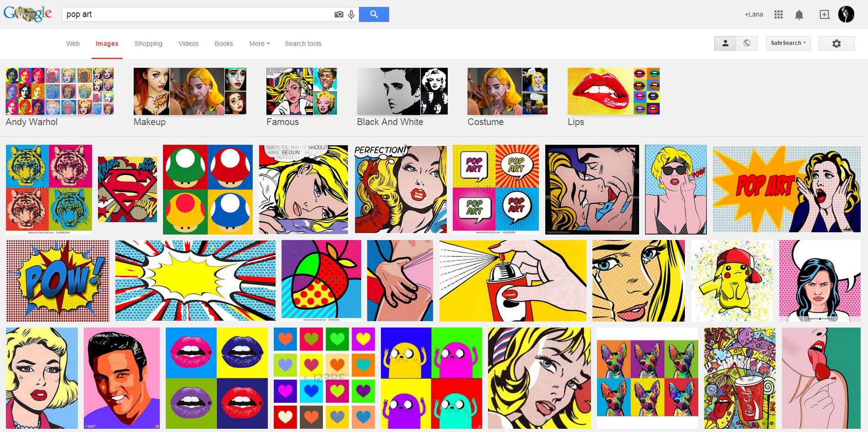This screenshot has height=432, width=868.
Task: Open the tongue licking strawberry image
Action: [x=821, y=378]
